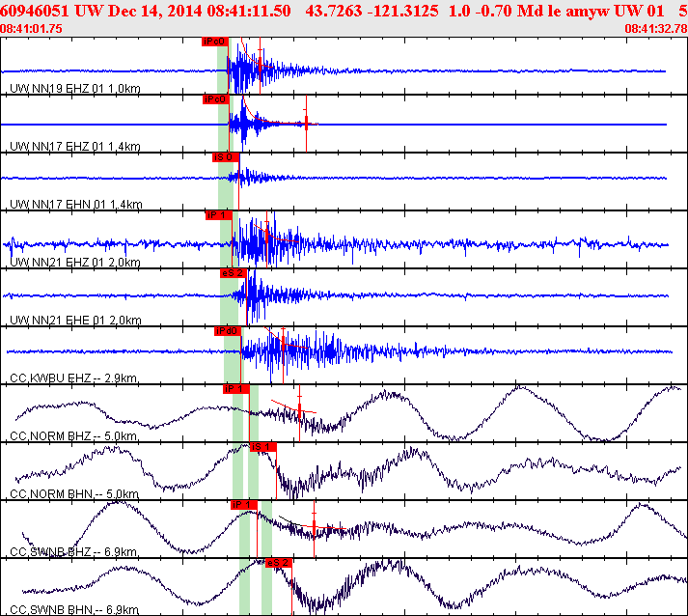Click the UW NN21 EHE 01 2.0km label

coord(75,321)
